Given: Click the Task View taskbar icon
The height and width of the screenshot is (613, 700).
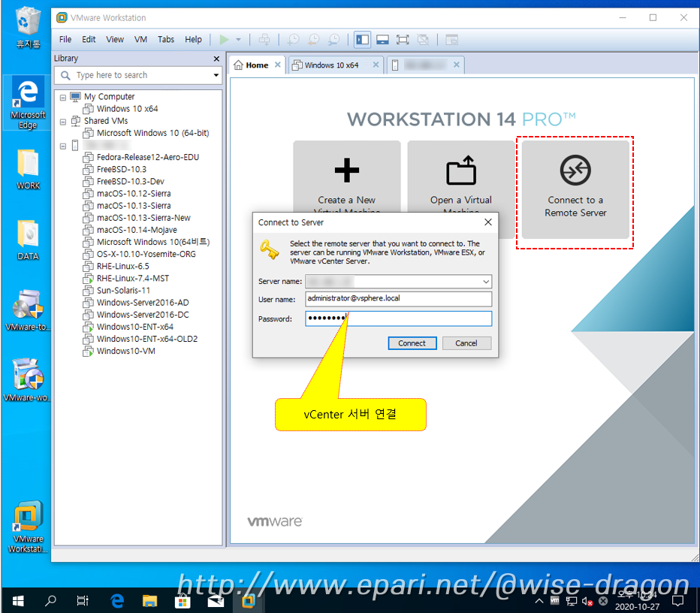Looking at the screenshot, I should (x=83, y=601).
